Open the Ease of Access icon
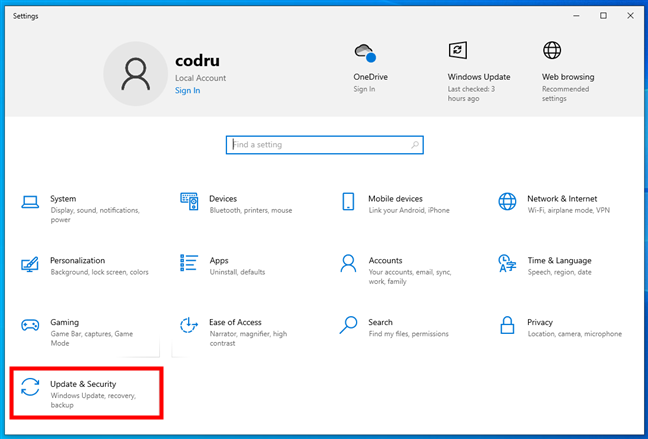 pos(189,325)
